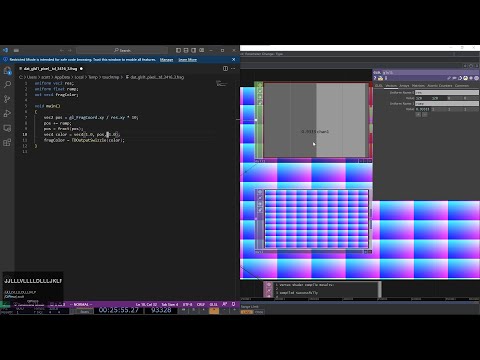Click the GLSL language mode status entry
The image size is (480, 360).
213,304
